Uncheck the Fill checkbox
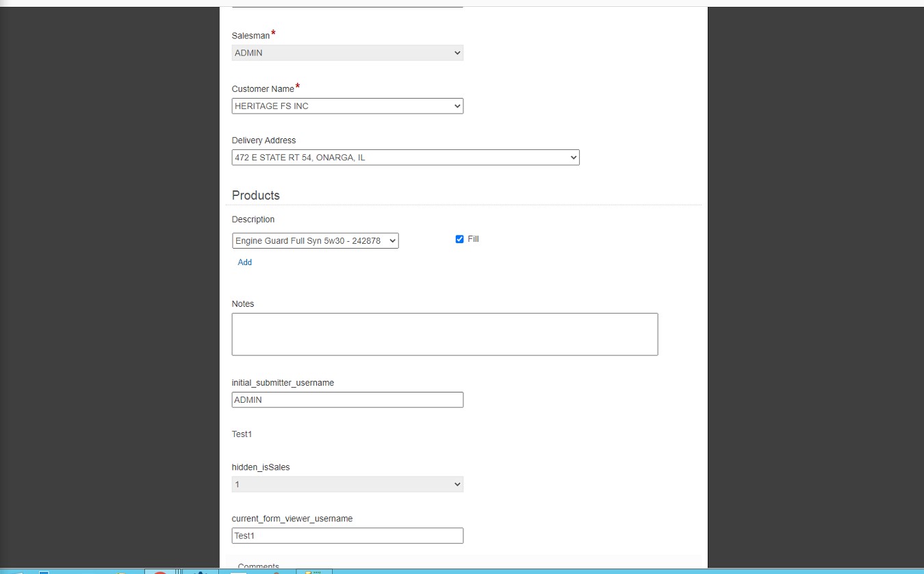 tap(459, 239)
